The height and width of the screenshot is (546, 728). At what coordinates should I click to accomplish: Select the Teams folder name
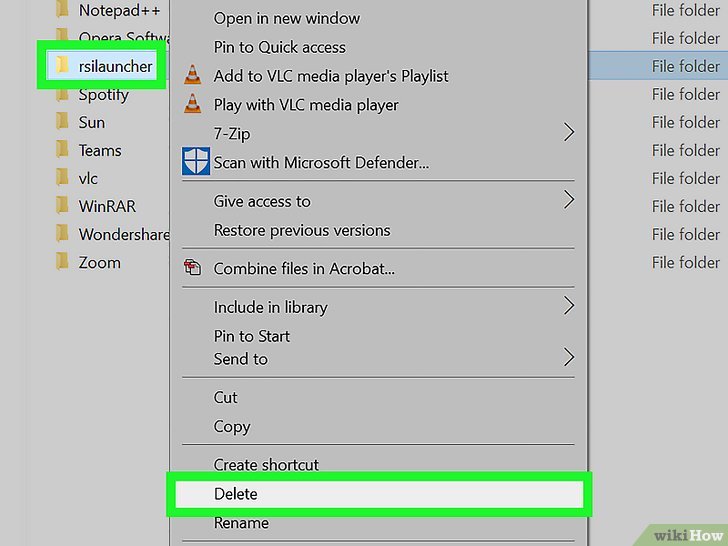point(100,151)
